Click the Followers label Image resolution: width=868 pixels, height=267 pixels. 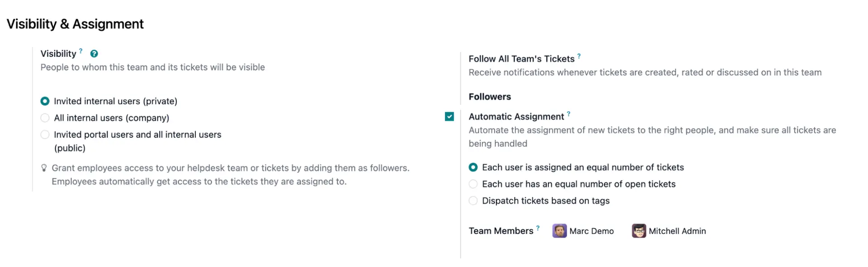coord(490,97)
